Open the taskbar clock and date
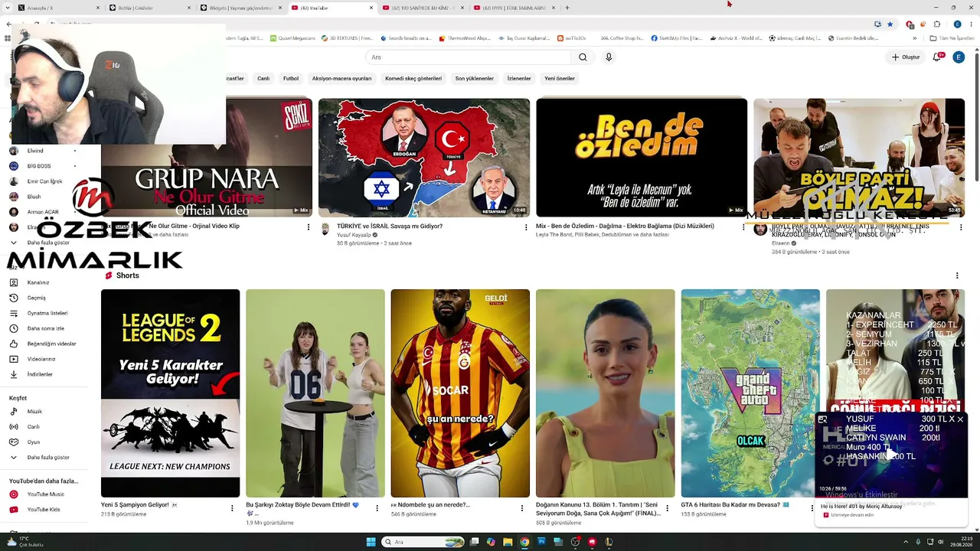Image resolution: width=980 pixels, height=551 pixels. (x=963, y=542)
